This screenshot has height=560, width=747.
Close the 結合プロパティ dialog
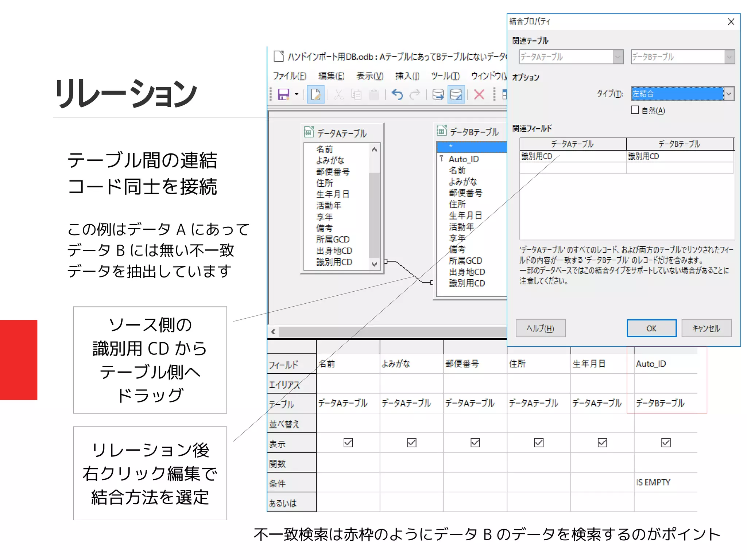[x=731, y=22]
